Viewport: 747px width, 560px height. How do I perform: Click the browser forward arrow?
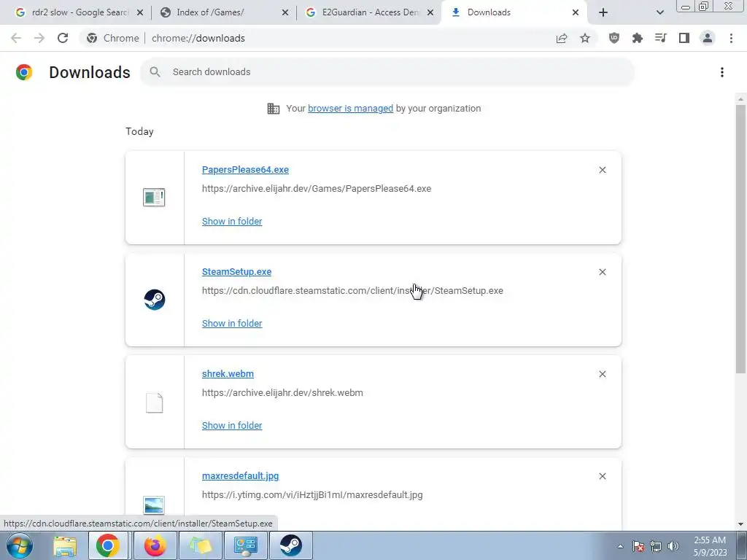coord(39,38)
